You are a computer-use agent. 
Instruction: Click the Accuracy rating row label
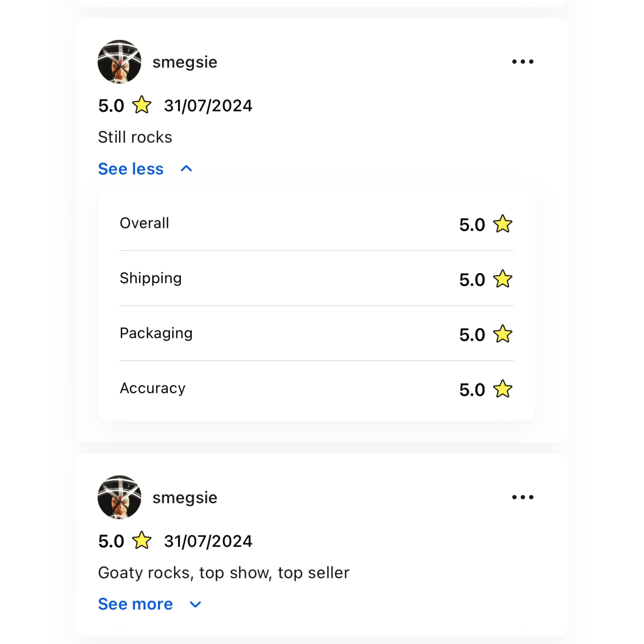pyautogui.click(x=152, y=388)
